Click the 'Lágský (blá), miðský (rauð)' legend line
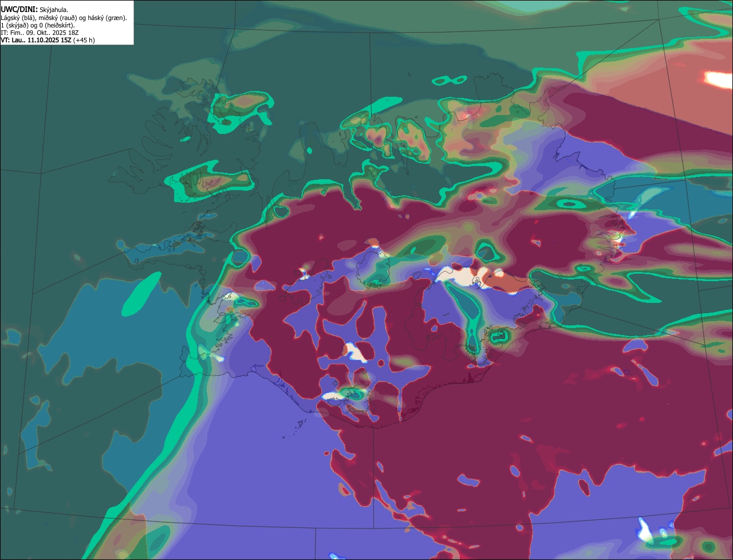The height and width of the screenshot is (560, 733). pos(64,18)
